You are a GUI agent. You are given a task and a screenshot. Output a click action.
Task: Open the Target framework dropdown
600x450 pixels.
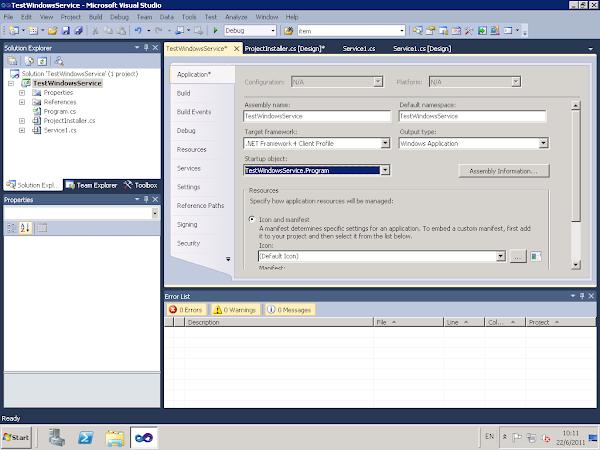pos(385,143)
